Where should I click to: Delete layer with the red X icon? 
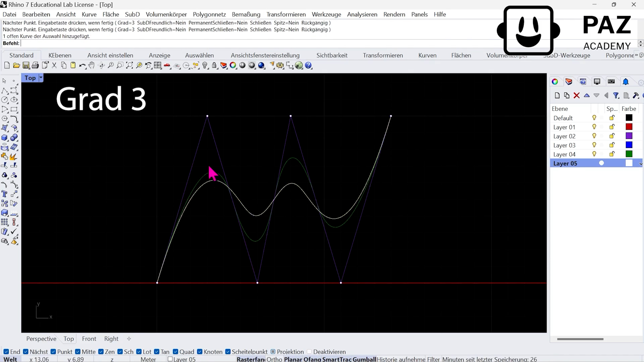click(x=577, y=96)
